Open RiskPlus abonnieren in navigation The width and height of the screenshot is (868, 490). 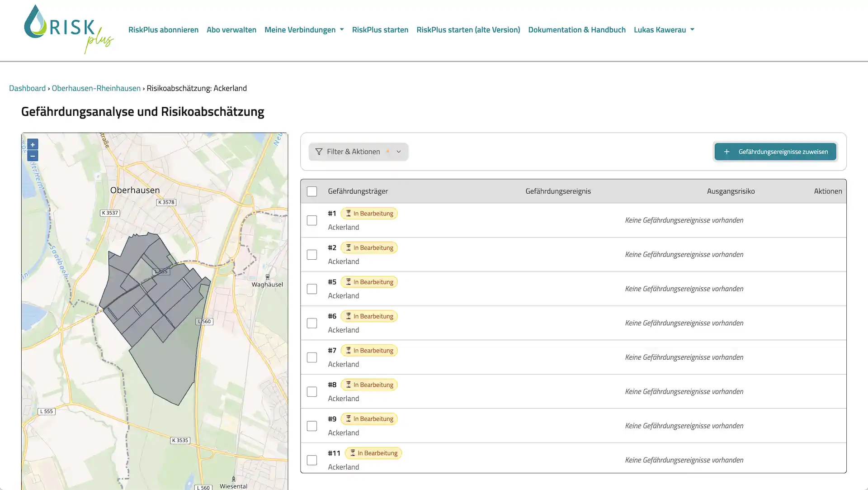[x=163, y=30]
